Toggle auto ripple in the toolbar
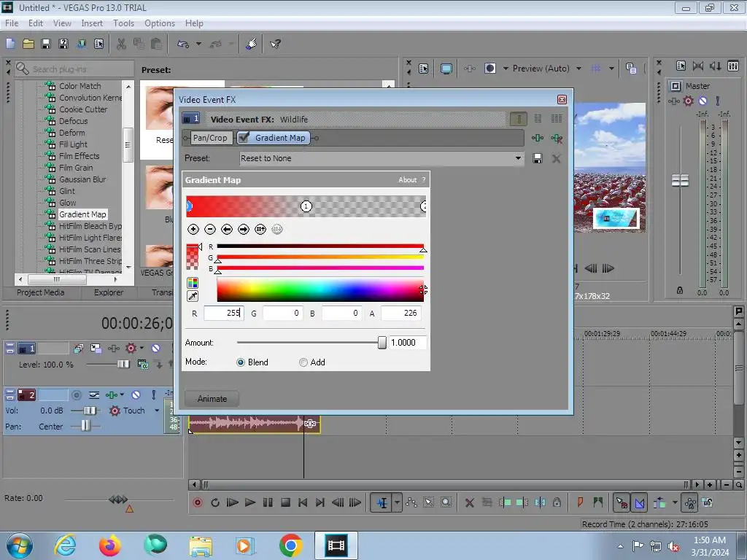This screenshot has height=560, width=747. [659, 502]
